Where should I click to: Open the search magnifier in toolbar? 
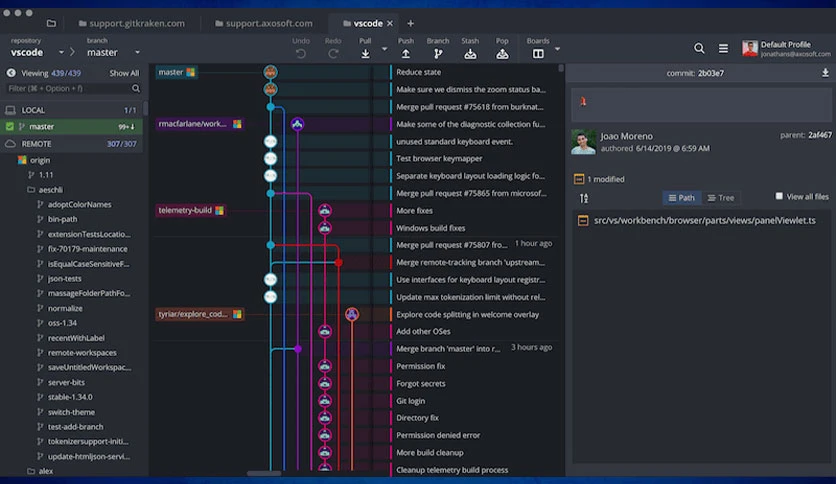(699, 49)
